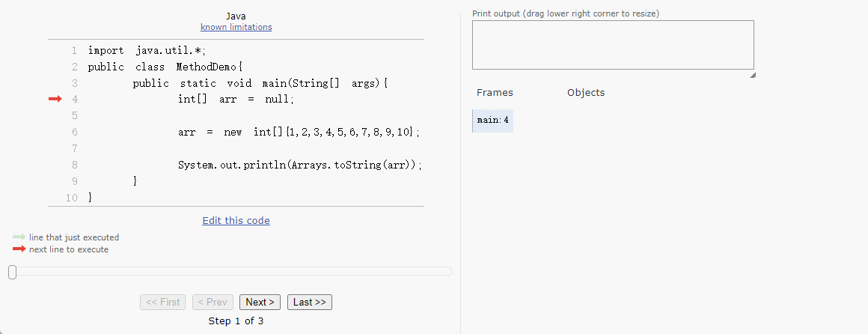Click the textarea resize handle corner
This screenshot has height=334, width=868.
(x=752, y=75)
